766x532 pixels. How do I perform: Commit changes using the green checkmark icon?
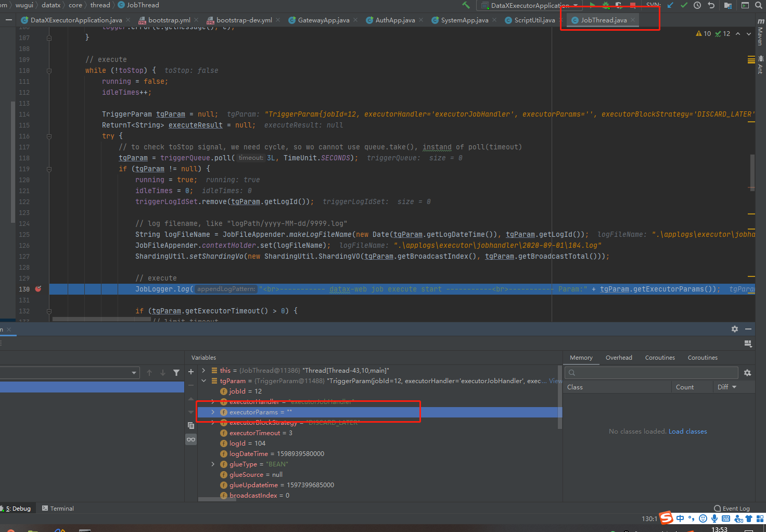tap(684, 5)
